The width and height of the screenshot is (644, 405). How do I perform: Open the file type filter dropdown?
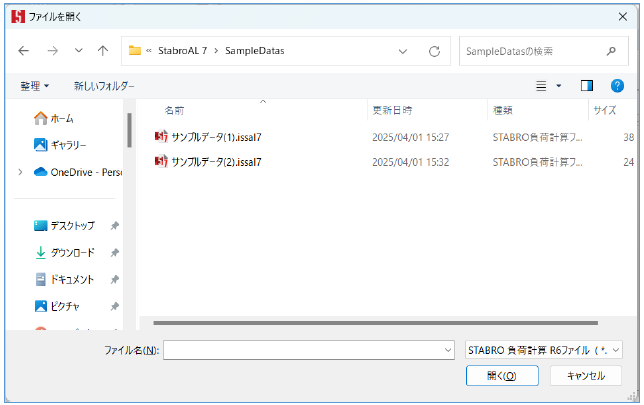click(x=545, y=350)
